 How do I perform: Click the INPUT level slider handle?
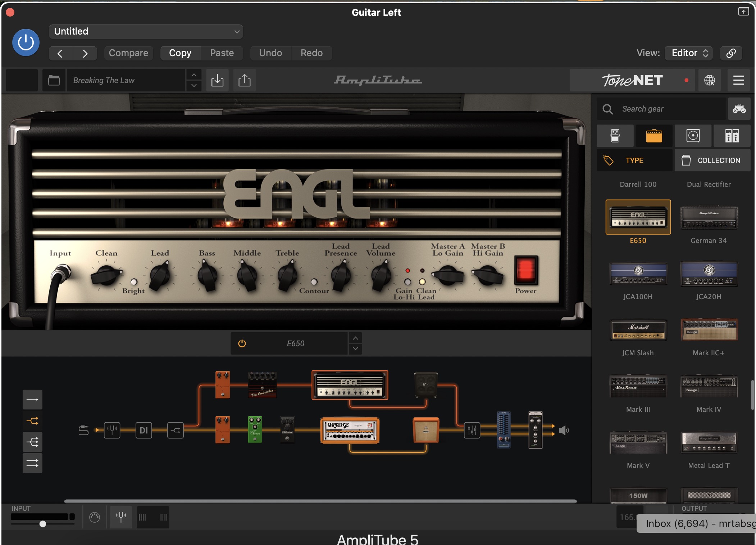click(x=43, y=524)
